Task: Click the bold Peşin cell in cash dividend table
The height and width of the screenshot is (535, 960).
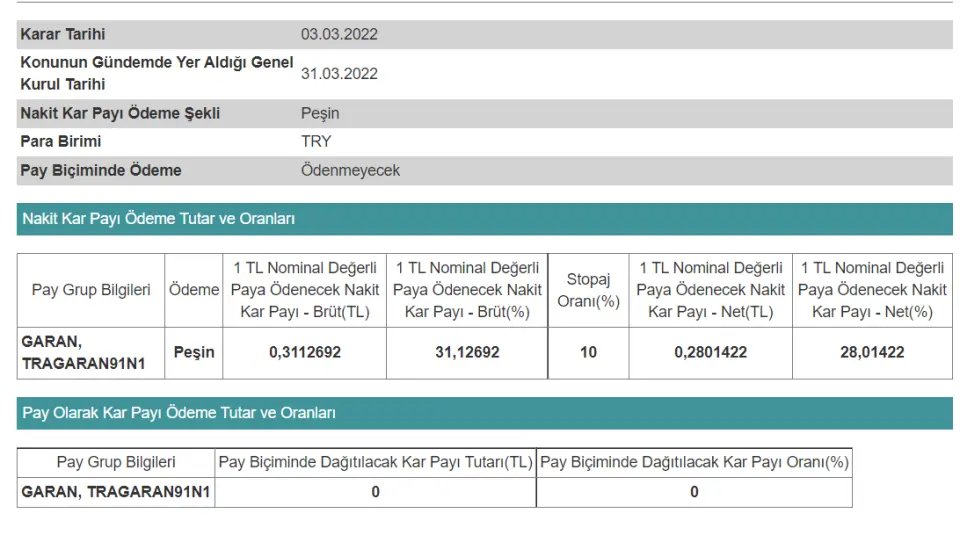Action: click(194, 352)
